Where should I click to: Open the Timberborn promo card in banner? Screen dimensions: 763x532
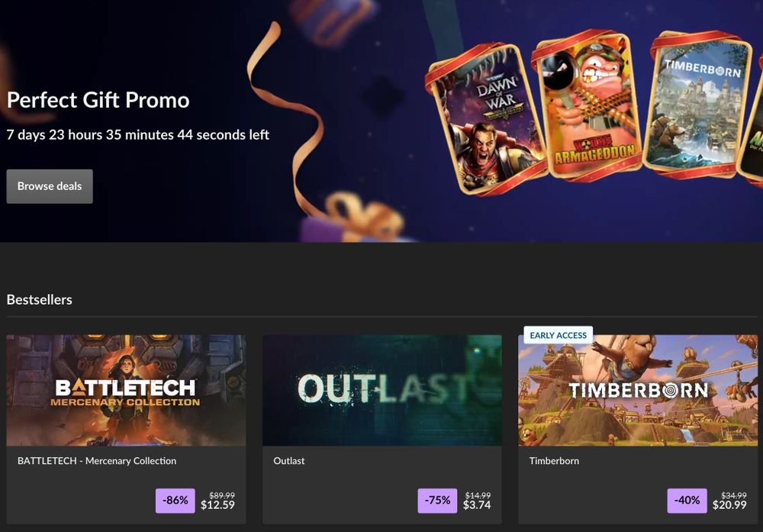[x=697, y=104]
